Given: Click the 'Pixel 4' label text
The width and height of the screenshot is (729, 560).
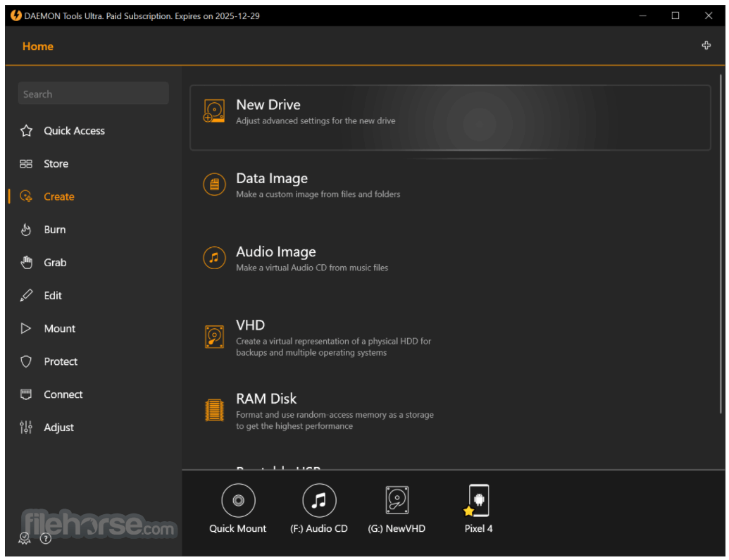Looking at the screenshot, I should pyautogui.click(x=478, y=528).
